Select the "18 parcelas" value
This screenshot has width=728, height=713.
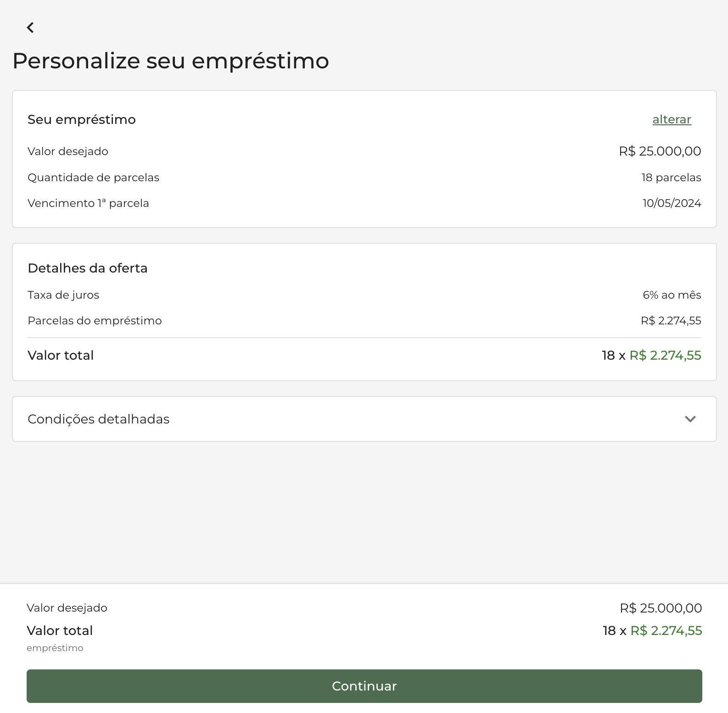[x=671, y=178]
